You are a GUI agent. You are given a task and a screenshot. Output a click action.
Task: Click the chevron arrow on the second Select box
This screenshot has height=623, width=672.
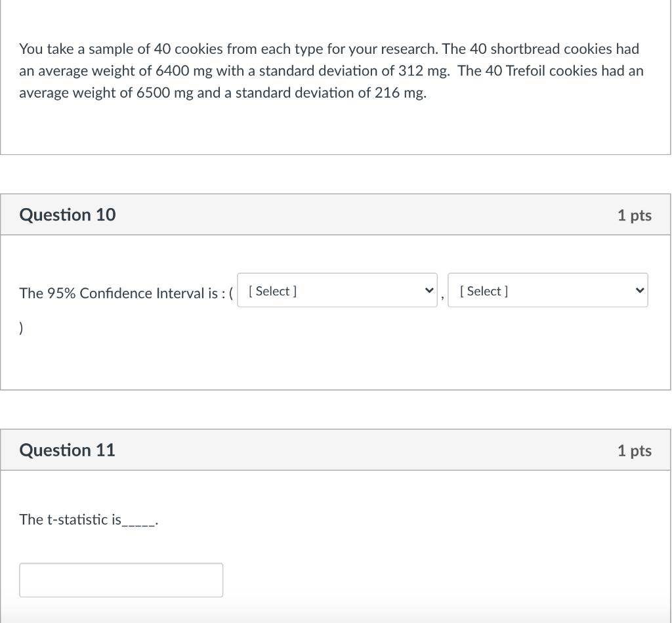pyautogui.click(x=639, y=291)
